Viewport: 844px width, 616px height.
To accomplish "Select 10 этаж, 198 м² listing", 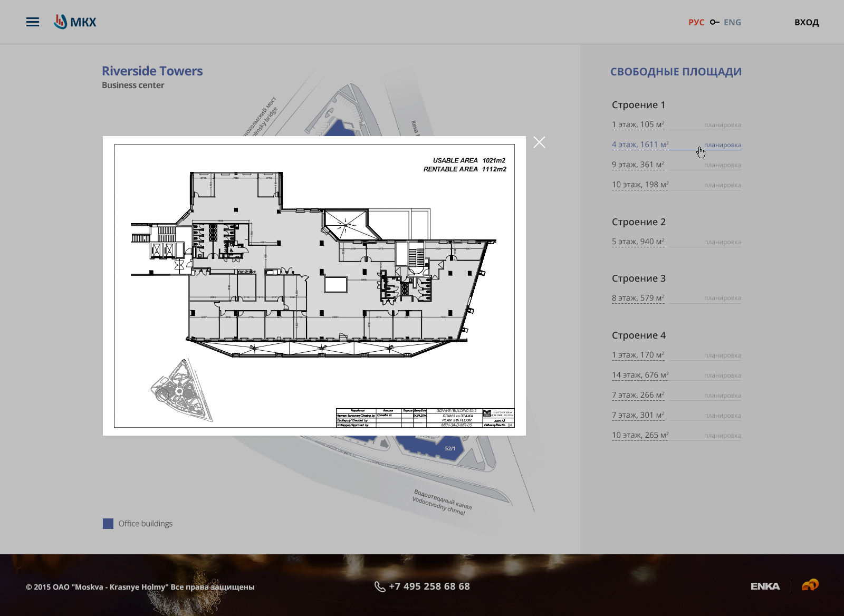I will 640,185.
